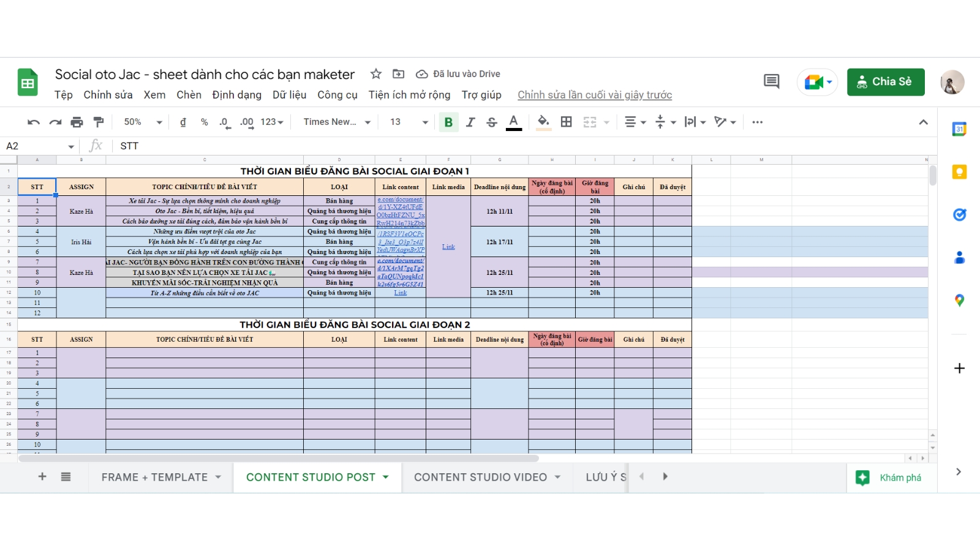The height and width of the screenshot is (551, 980).
Task: Click the Khám phá explore button
Action: coord(892,478)
